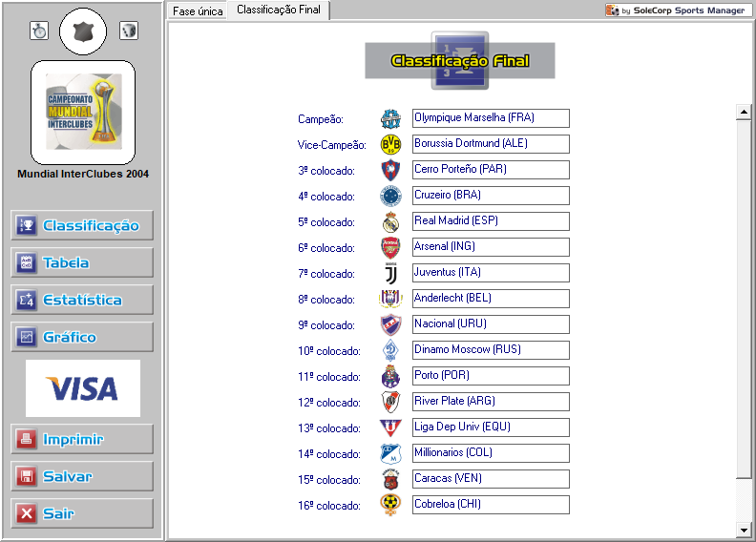Select the Classificação Final tab
Viewport: 756px width, 542px height.
[x=279, y=10]
